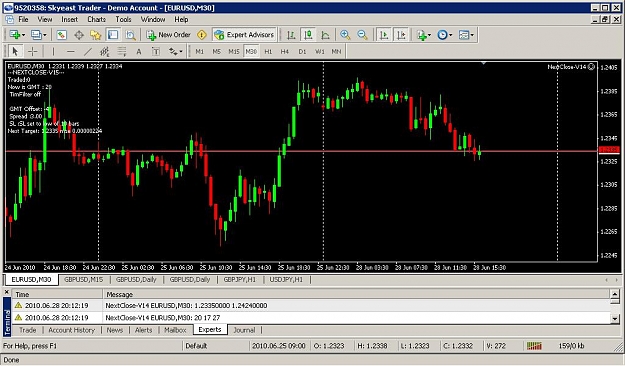Open the New Chart toolbar icon

(14, 35)
